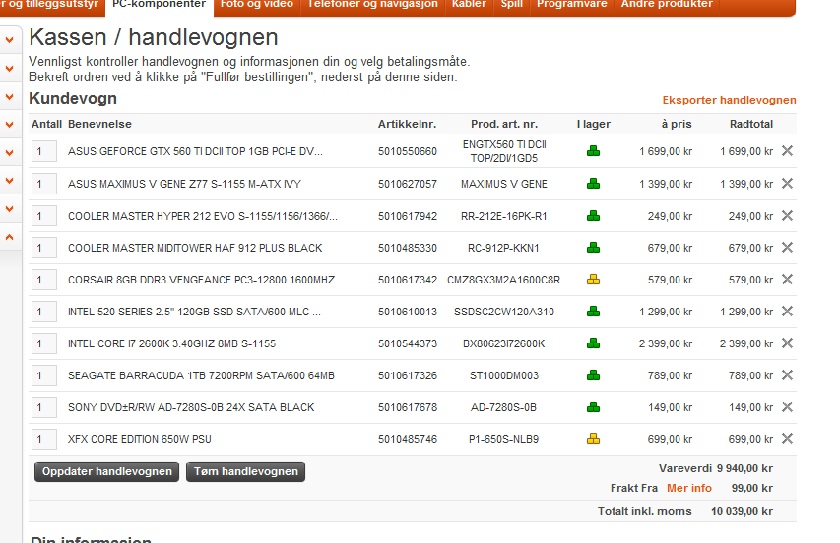Click Vareverdi 9 940,00 kr value
The width and height of the screenshot is (840, 543).
[x=745, y=469]
